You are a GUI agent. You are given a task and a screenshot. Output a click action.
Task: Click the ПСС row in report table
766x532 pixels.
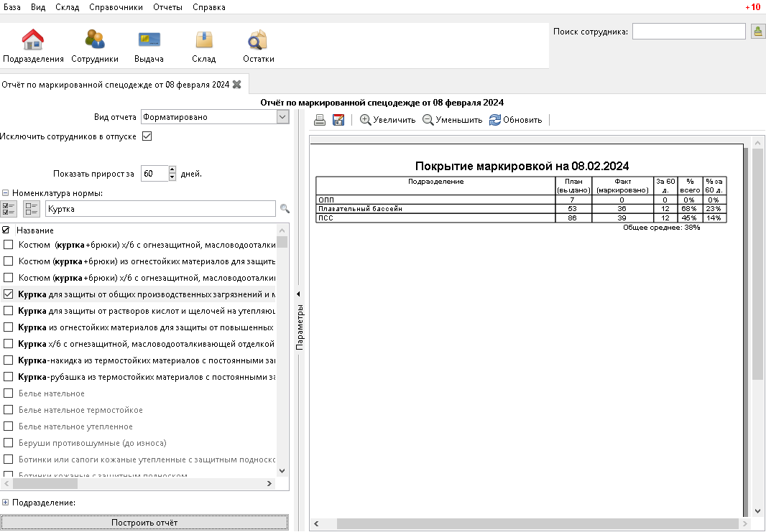521,218
